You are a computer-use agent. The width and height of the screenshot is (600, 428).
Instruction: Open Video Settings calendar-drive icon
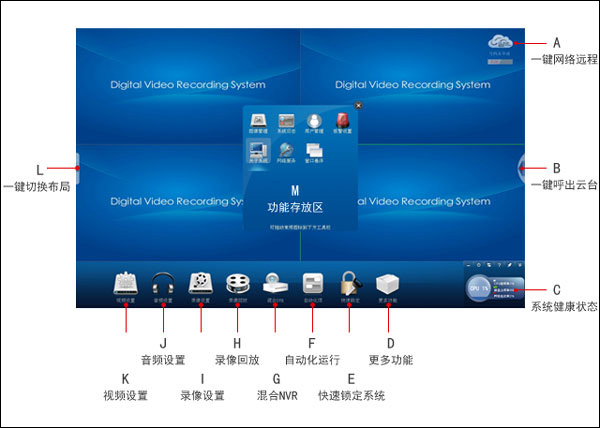pyautogui.click(x=125, y=284)
